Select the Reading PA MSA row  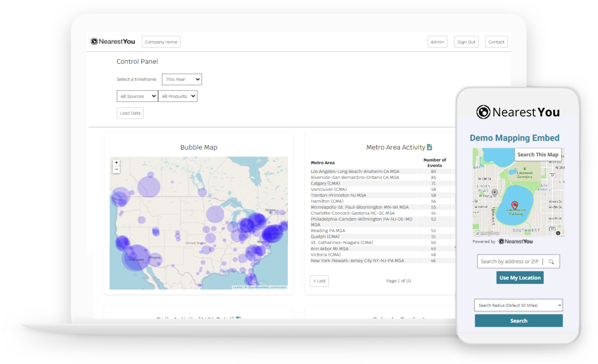click(382, 231)
